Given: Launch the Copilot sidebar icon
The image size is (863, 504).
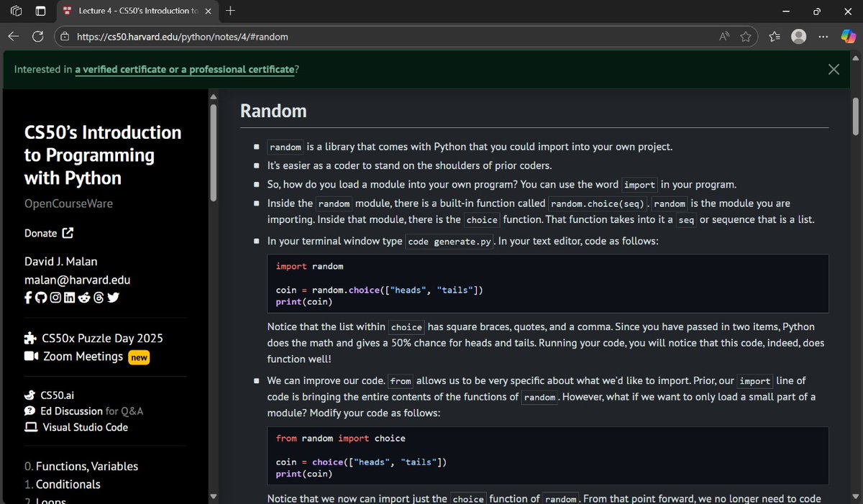Looking at the screenshot, I should pyautogui.click(x=848, y=36).
